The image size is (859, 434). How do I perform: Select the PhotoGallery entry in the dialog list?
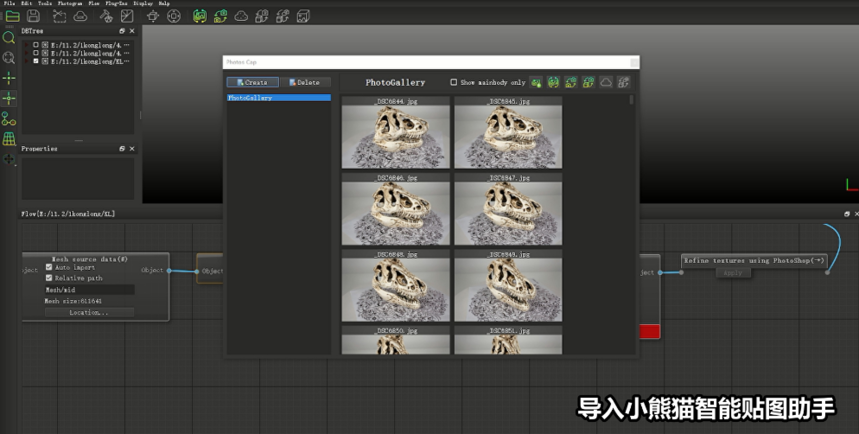[279, 98]
